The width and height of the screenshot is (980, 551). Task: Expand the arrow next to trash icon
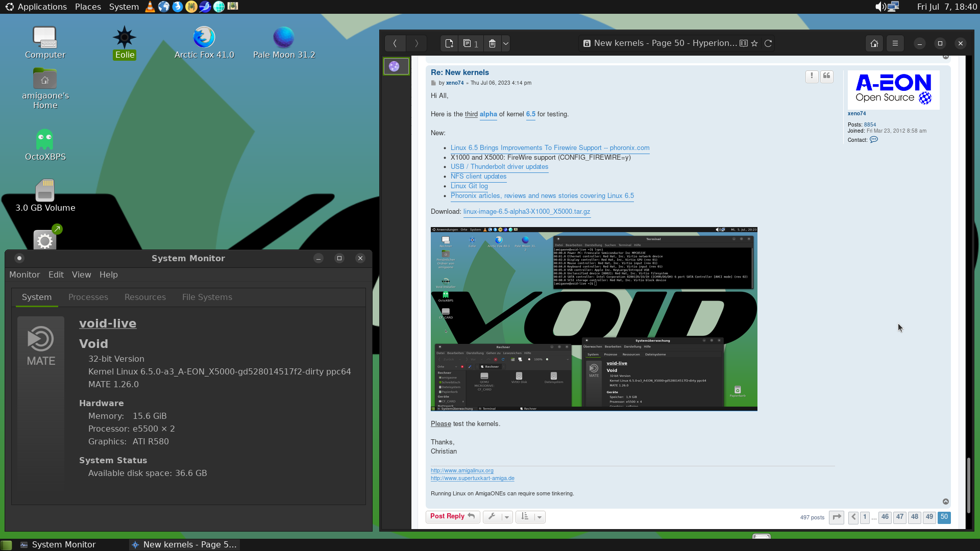tap(506, 43)
